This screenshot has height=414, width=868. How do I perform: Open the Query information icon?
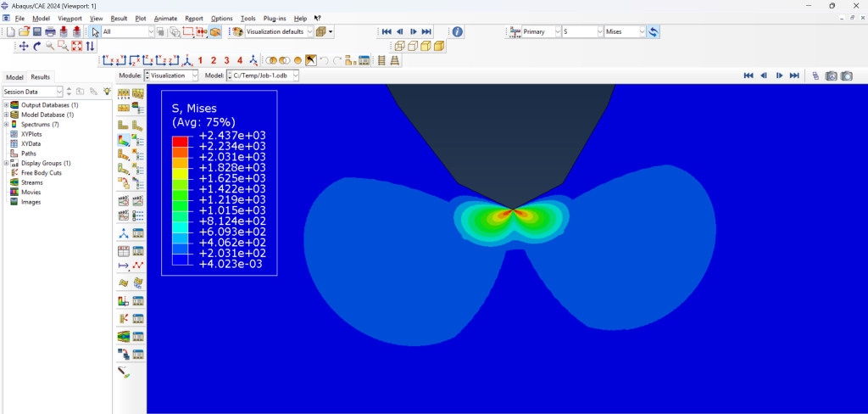click(x=457, y=31)
